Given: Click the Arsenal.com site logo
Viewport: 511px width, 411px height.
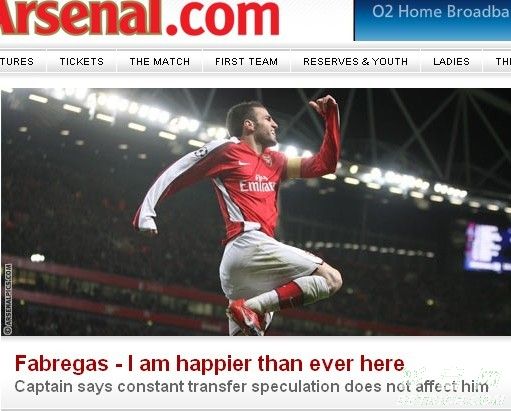Looking at the screenshot, I should pyautogui.click(x=139, y=17).
